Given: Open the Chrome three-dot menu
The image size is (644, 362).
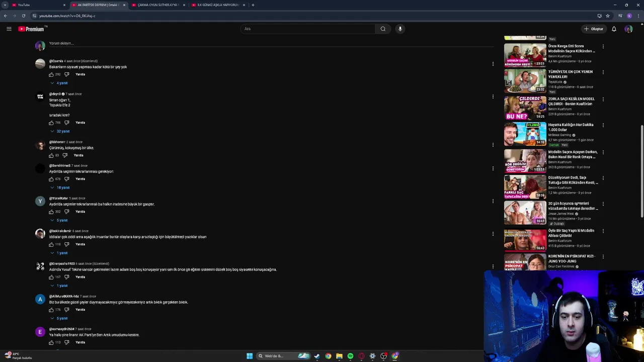Looking at the screenshot, I should [x=639, y=16].
